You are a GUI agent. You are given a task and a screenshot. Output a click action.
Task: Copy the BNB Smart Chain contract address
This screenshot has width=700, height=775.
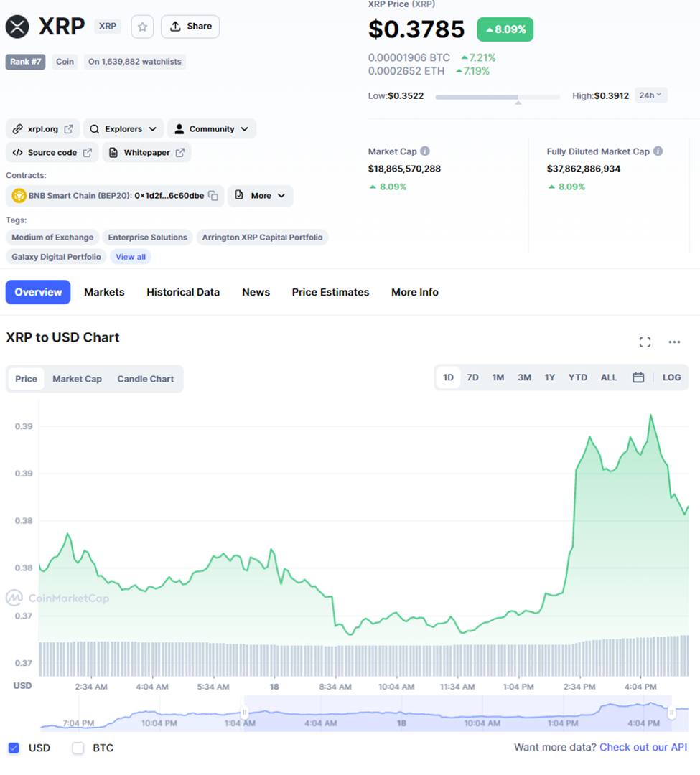click(213, 196)
